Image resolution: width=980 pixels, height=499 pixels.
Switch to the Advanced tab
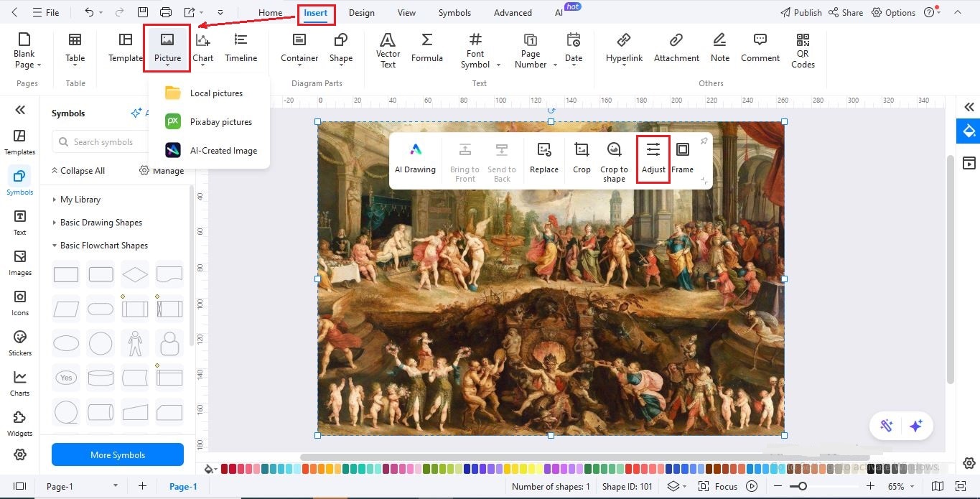[x=513, y=12]
